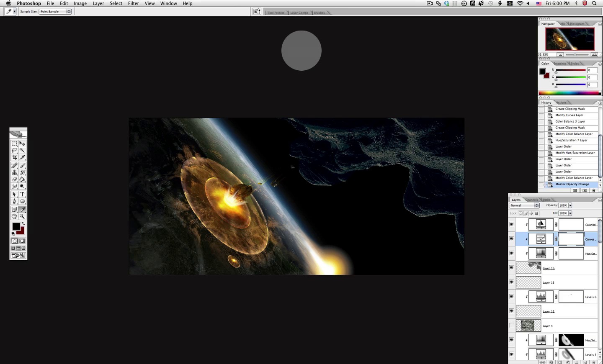Viewport: 603px width, 364px height.
Task: Hide the Color Balance layer
Action: click(511, 224)
